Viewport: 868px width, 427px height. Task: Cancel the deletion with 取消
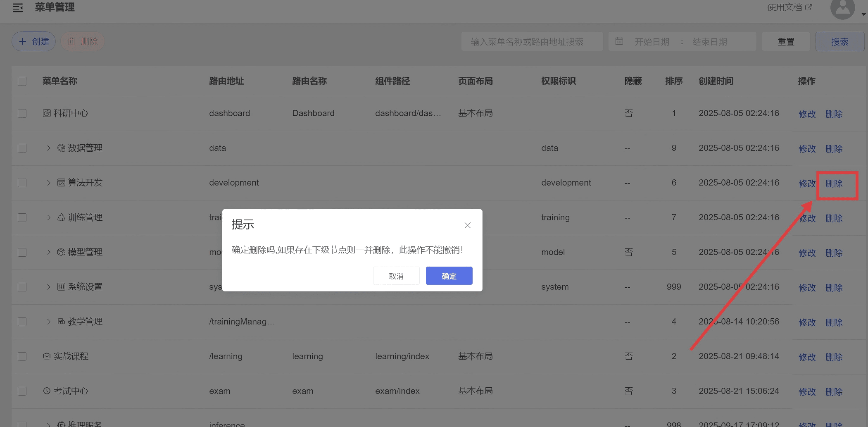click(x=396, y=276)
